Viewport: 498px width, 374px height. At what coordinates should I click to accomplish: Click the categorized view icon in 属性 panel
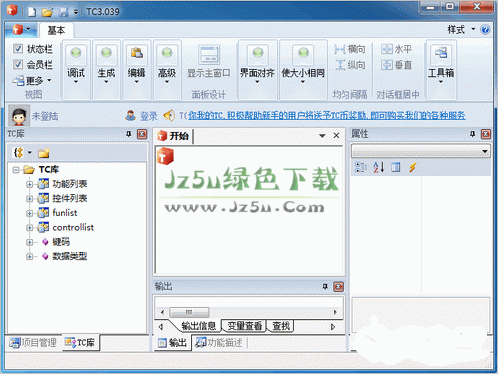coord(361,167)
